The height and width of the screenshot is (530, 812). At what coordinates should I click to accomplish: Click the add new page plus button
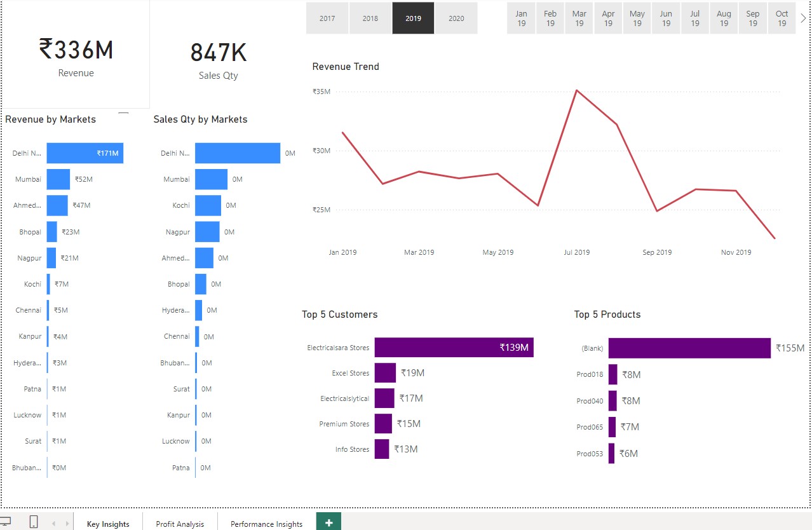[328, 522]
